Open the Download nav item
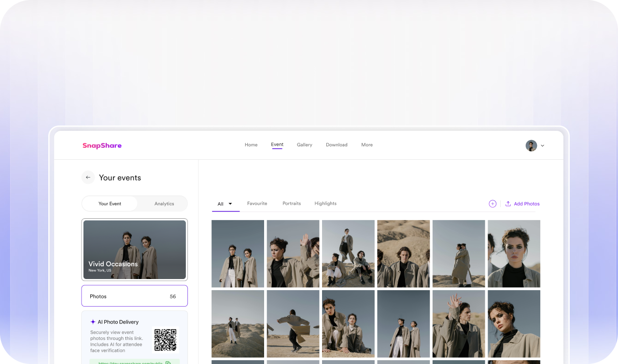Viewport: 618px width, 364px height. [x=337, y=145]
